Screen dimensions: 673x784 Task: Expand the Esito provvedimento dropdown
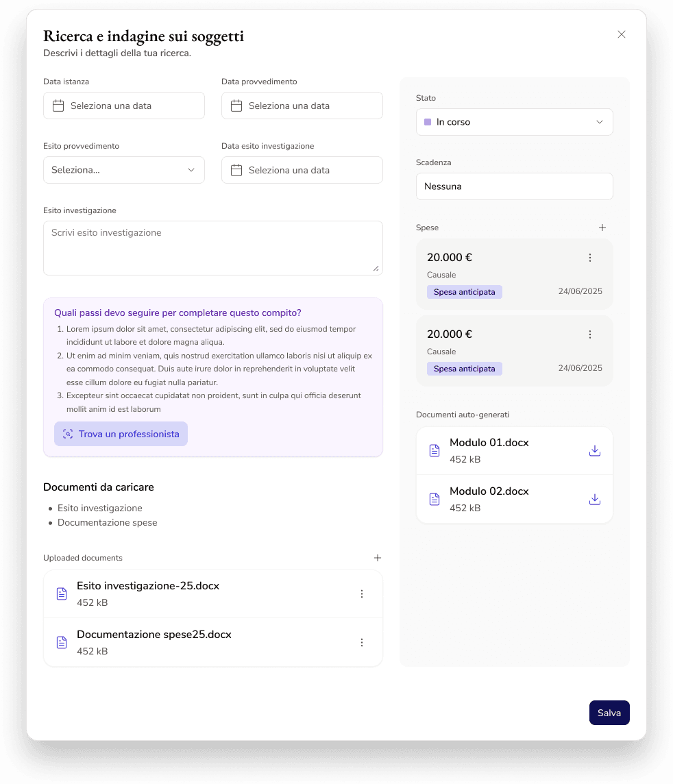coord(124,170)
